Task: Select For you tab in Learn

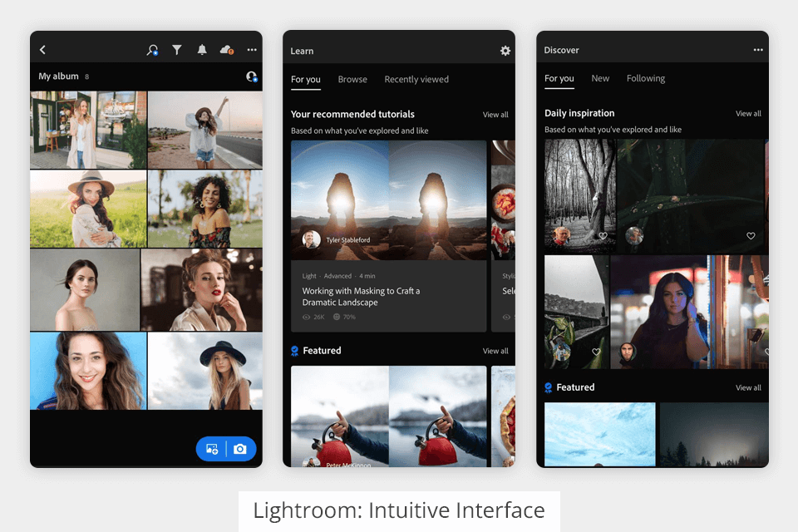Action: coord(305,79)
